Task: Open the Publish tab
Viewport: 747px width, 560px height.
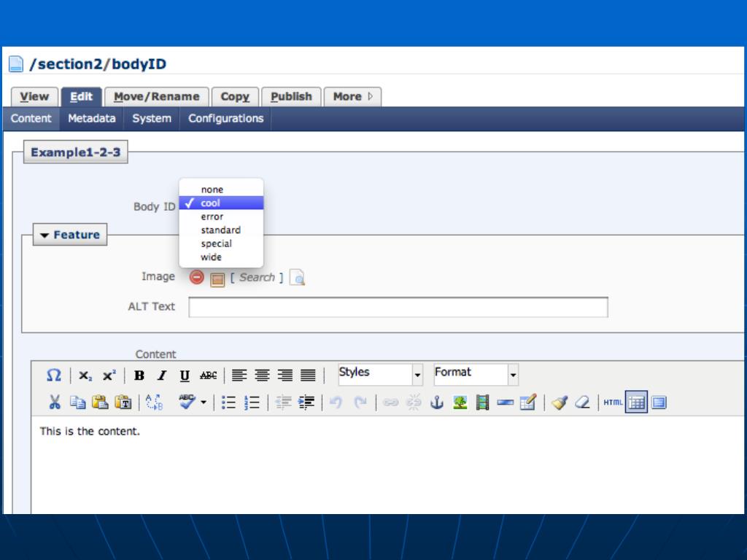Action: (291, 97)
